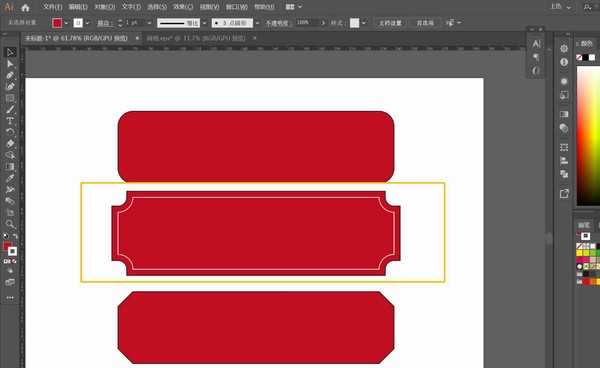Click the 首选项 button
Image resolution: width=600 pixels, height=368 pixels.
[x=425, y=23]
